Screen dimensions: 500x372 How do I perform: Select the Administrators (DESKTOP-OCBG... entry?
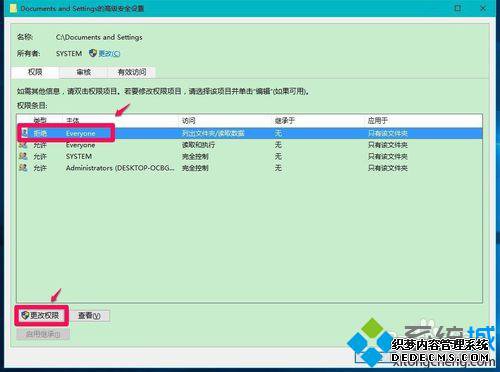pyautogui.click(x=249, y=168)
